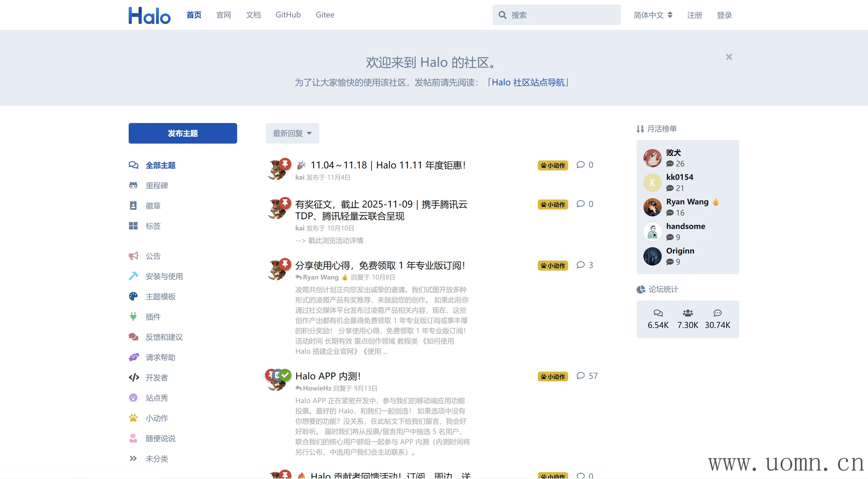Click the 插件 plug icon
Screen dimensions: 868x479
(x=134, y=317)
